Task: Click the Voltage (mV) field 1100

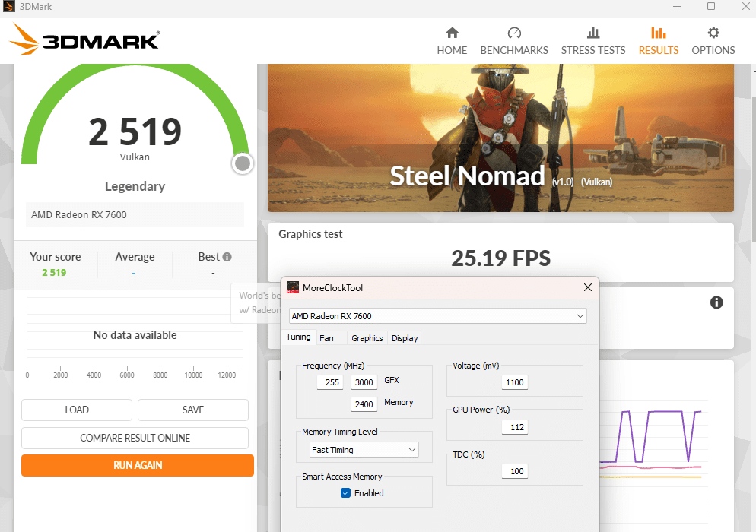Action: [x=514, y=382]
